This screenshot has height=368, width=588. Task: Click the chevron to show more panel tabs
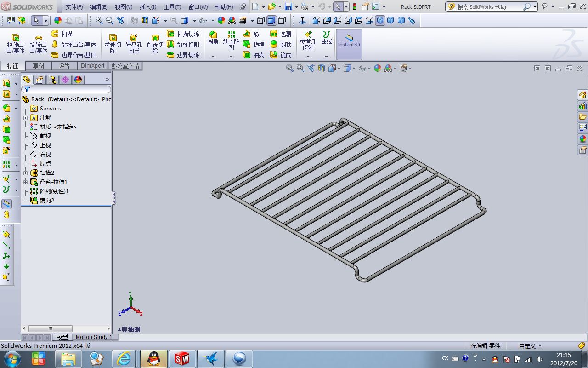coord(107,79)
